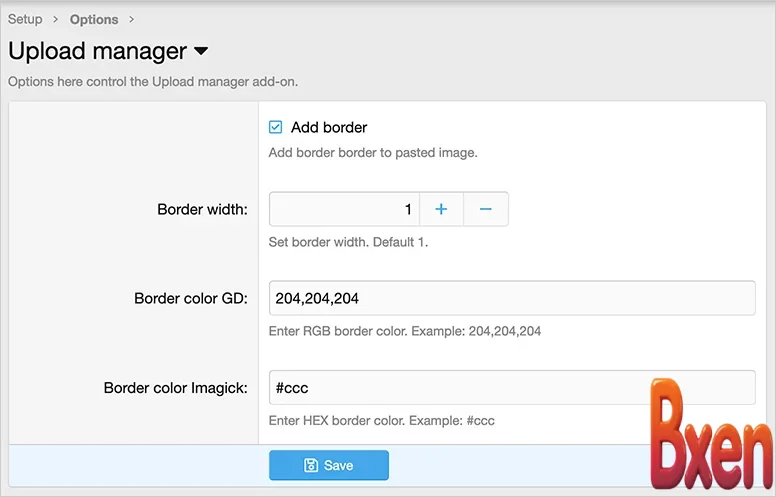
Task: Save the Upload manager options
Action: click(329, 465)
